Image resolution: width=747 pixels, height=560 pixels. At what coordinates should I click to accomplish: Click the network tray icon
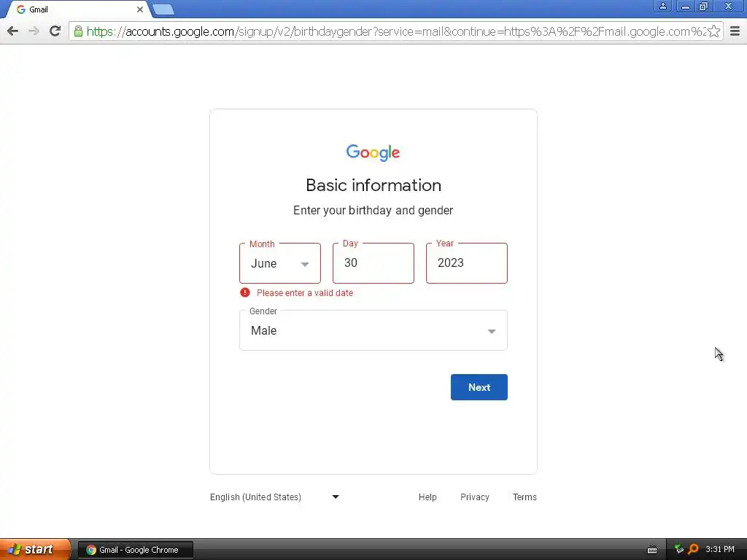[679, 549]
